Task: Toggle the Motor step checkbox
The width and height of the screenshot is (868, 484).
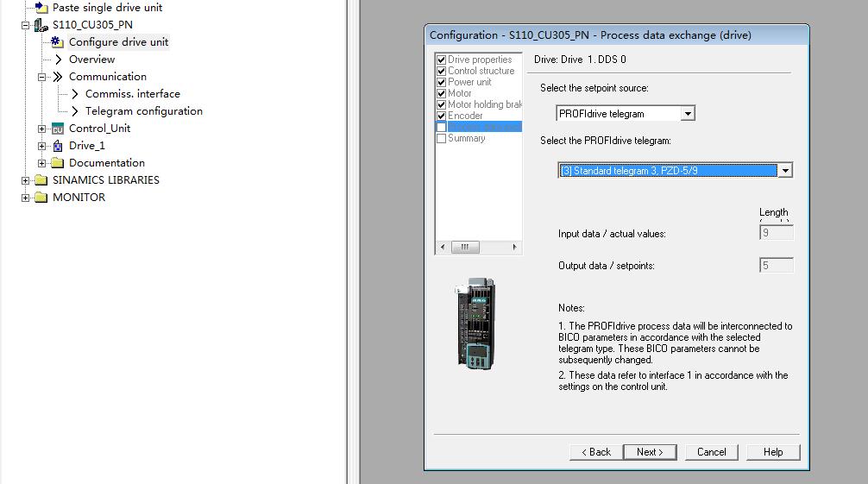Action: click(x=441, y=93)
